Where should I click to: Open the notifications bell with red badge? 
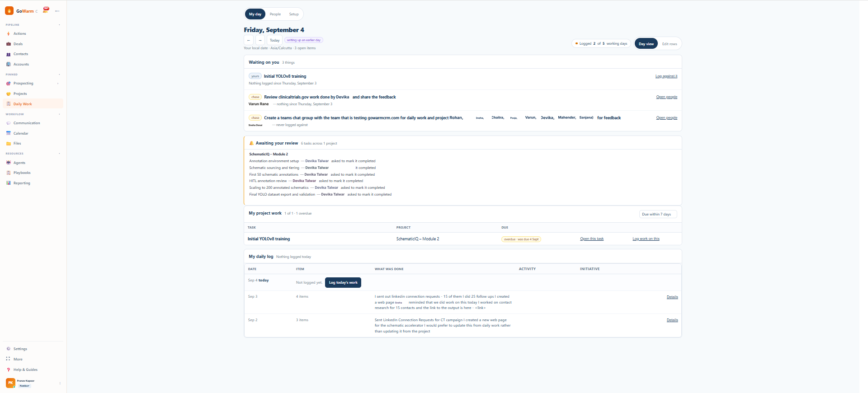click(x=46, y=10)
